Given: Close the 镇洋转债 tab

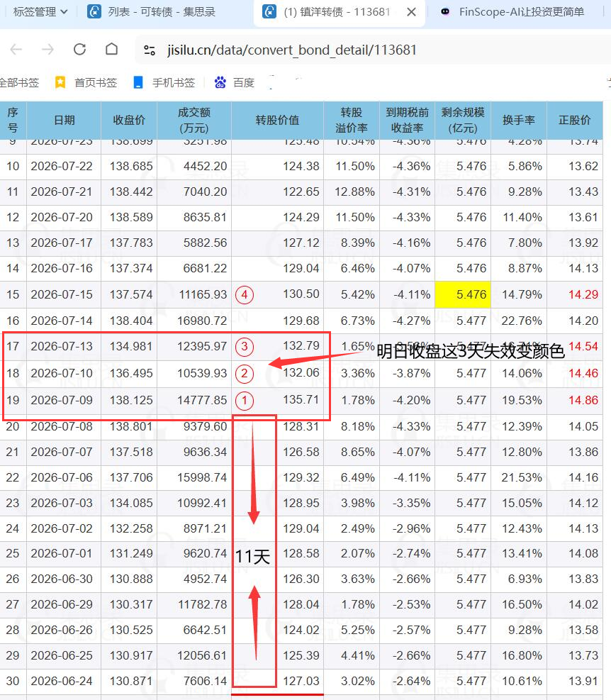Looking at the screenshot, I should tap(412, 12).
